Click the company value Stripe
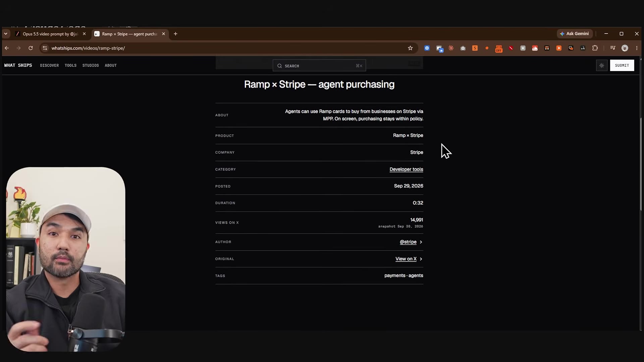Screen dimensions: 644x362 (x=417, y=152)
